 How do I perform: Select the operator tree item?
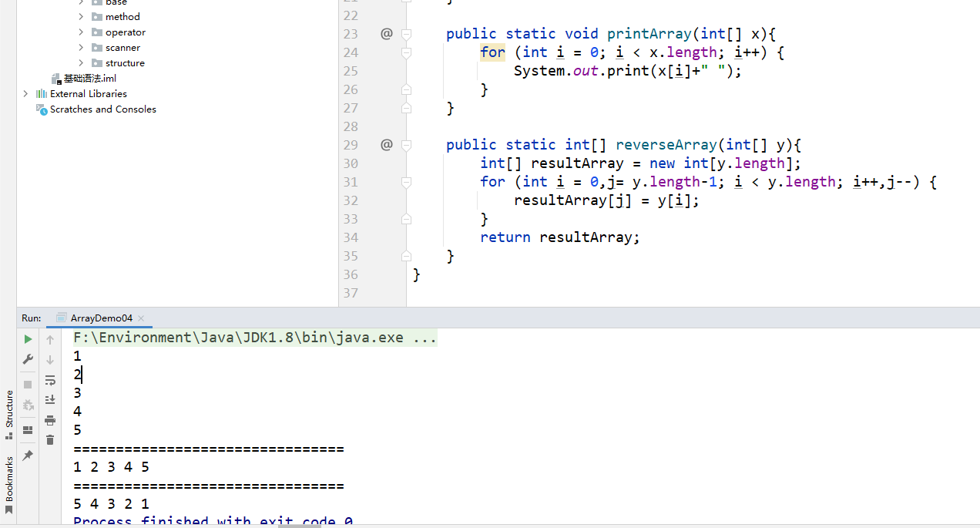126,32
